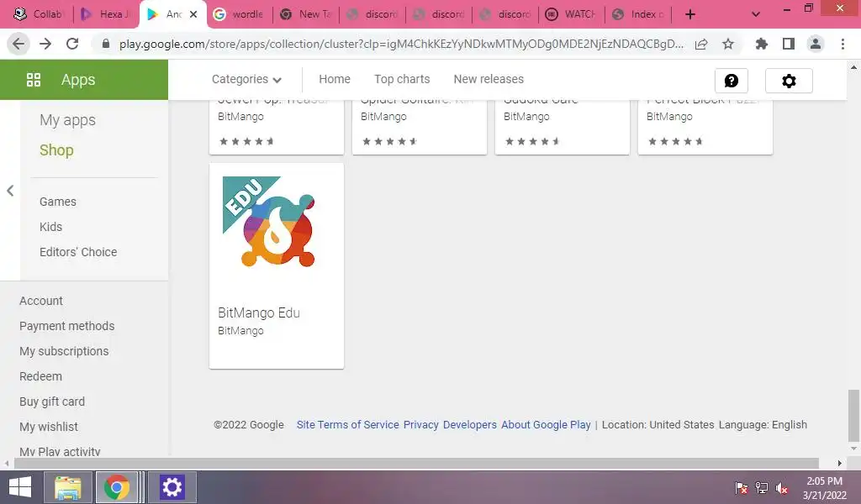Screen dimensions: 861x504
Task: Open the Chrome three-dot menu
Action: (x=843, y=44)
